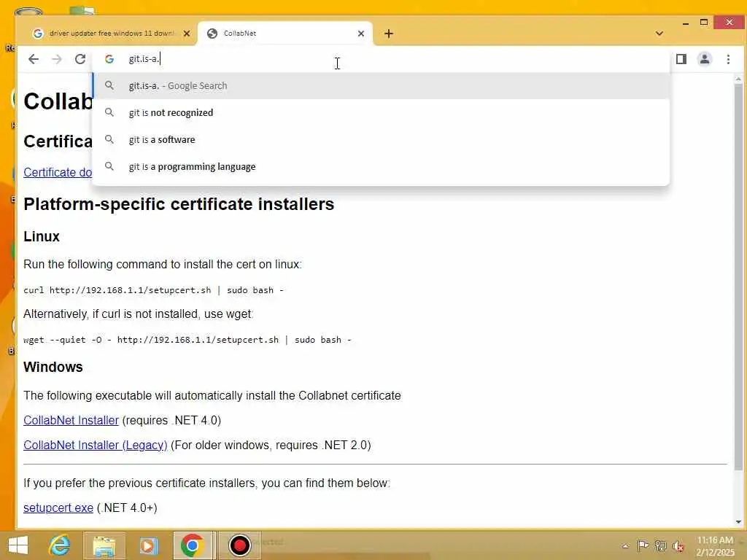Close the CollabNet tab
The width and height of the screenshot is (747, 560).
tap(360, 34)
